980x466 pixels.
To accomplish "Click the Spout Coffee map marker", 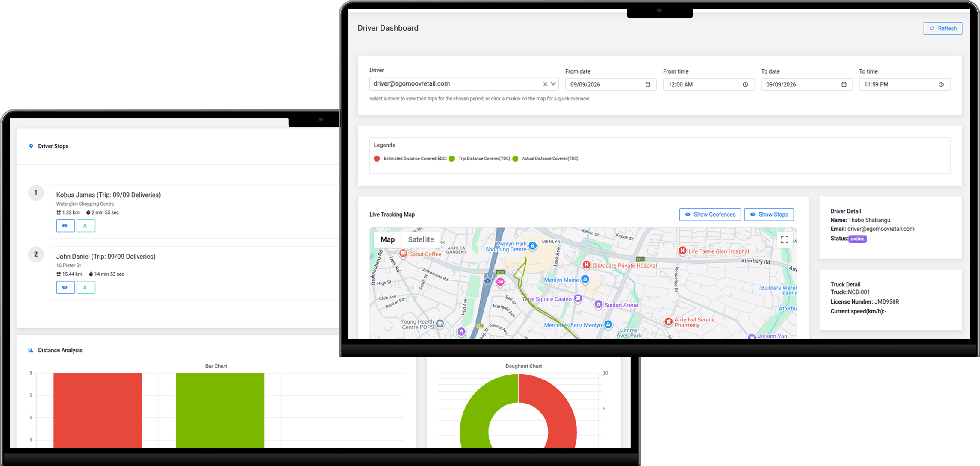I will (x=403, y=253).
